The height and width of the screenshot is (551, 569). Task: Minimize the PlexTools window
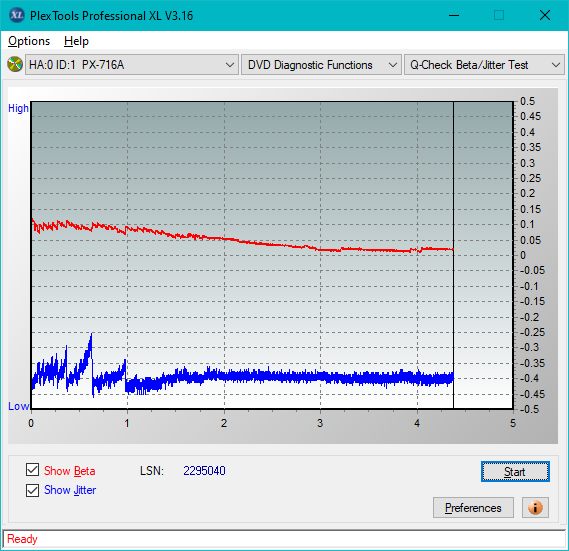(454, 15)
